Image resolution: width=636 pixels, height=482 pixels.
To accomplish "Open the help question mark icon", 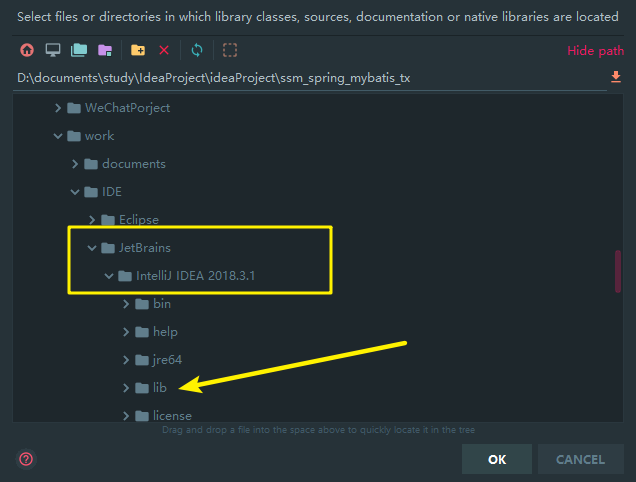I will 26,459.
